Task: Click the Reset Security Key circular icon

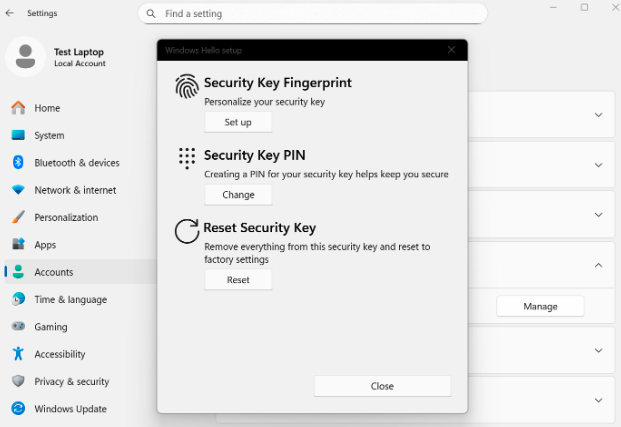Action: tap(187, 231)
